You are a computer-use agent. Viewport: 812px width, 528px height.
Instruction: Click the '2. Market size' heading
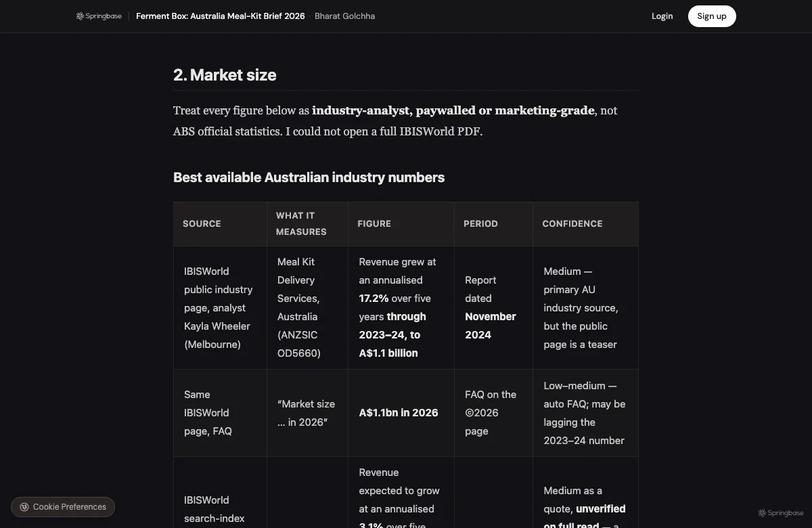pos(225,75)
